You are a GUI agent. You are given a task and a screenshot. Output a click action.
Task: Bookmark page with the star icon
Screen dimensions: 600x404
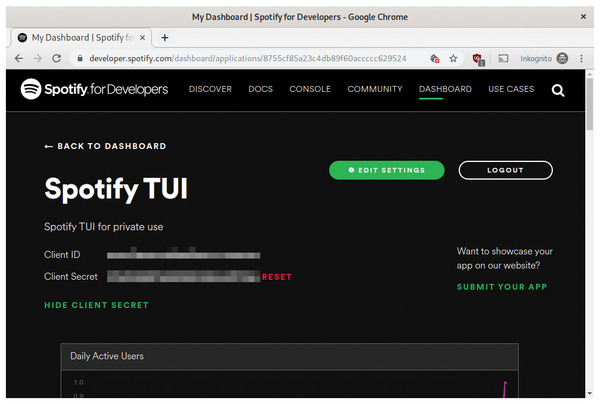pyautogui.click(x=453, y=59)
